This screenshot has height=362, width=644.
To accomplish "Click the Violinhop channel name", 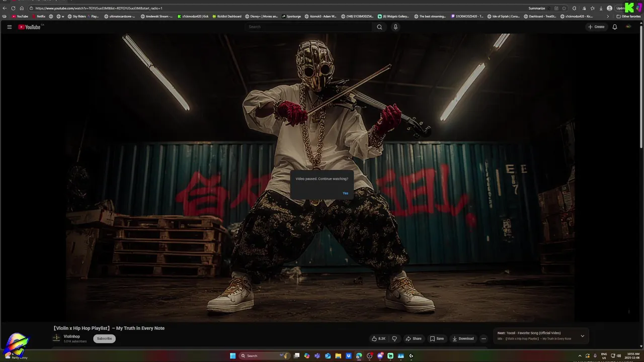I will [71, 336].
